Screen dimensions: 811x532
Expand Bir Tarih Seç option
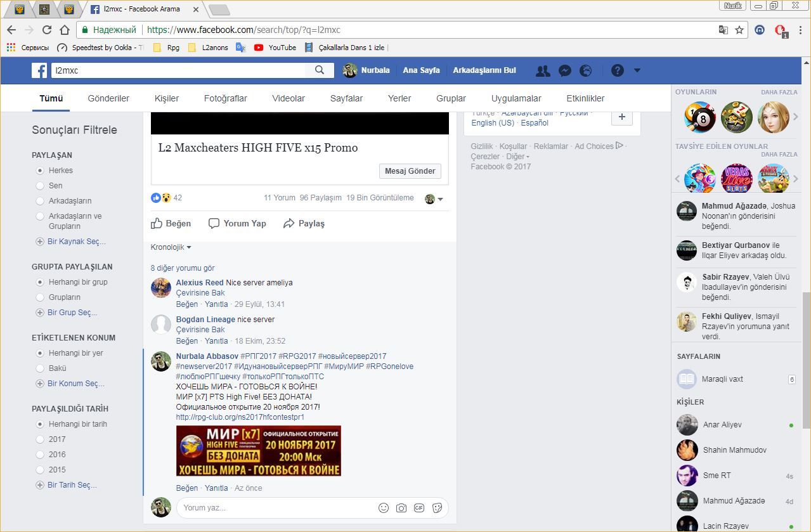coord(67,485)
